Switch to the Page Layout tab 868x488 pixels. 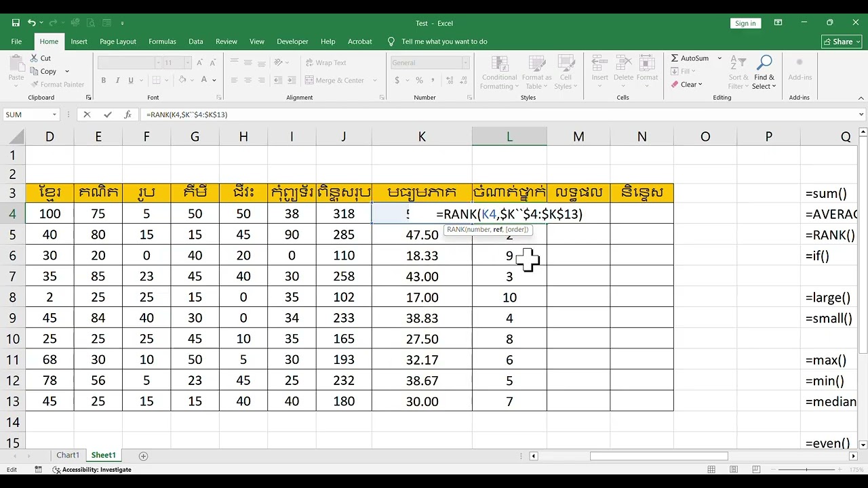tap(118, 41)
